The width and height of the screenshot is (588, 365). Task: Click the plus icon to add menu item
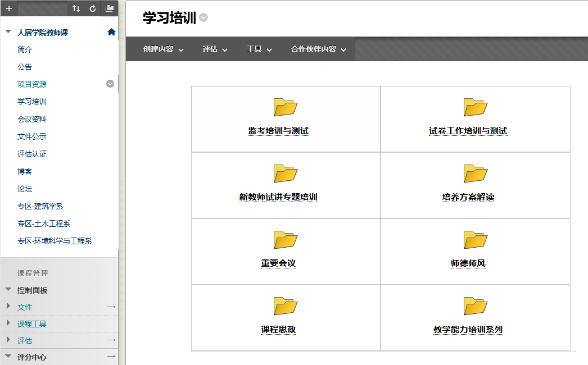pos(8,8)
